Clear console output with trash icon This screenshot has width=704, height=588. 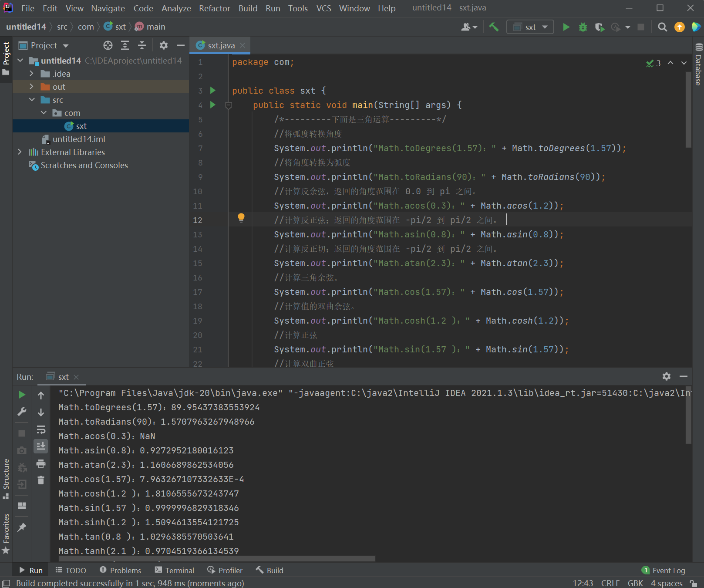[41, 480]
